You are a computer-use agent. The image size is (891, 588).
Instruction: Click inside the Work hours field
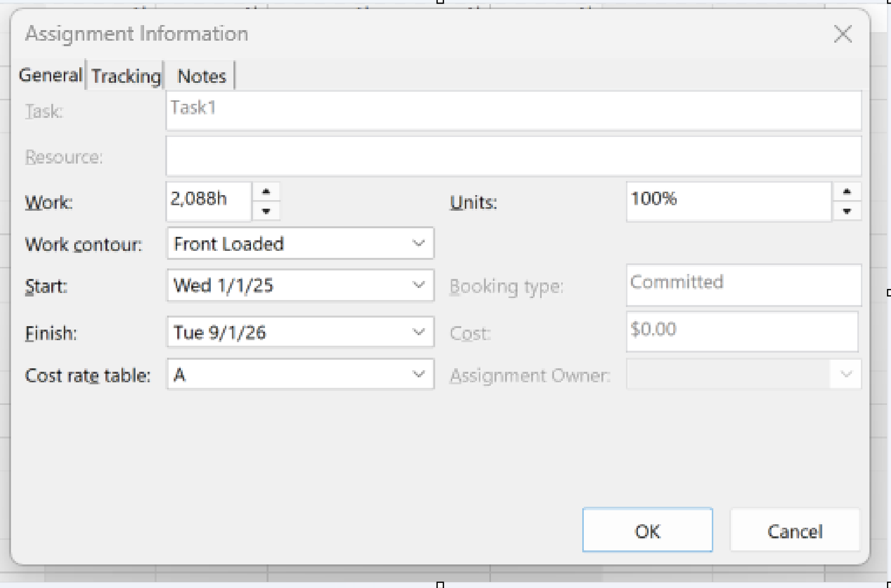pos(208,201)
